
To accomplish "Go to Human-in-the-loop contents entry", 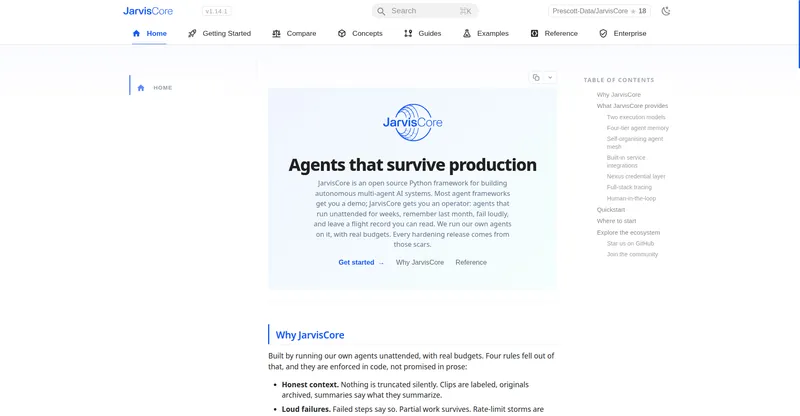I will [631, 198].
